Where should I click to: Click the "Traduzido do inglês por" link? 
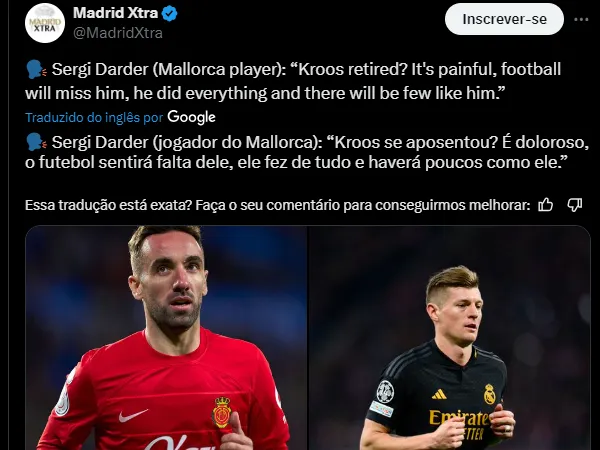94,117
